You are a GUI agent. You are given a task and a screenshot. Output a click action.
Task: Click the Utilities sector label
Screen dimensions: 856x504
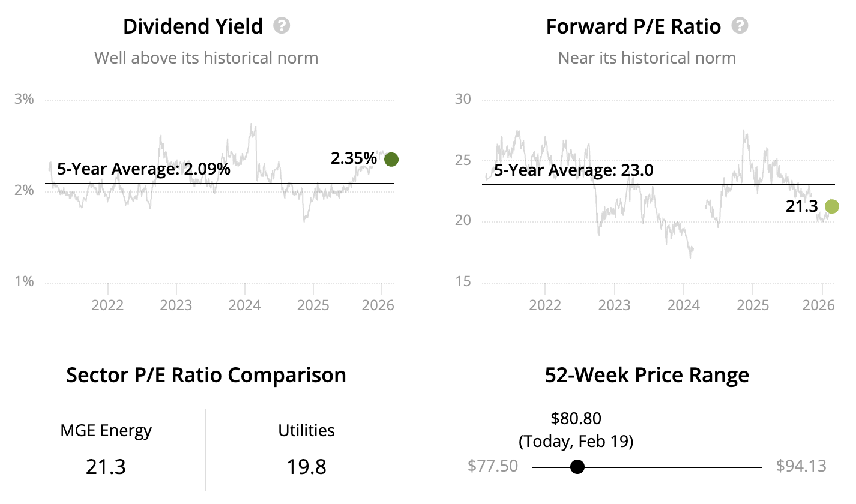306,431
